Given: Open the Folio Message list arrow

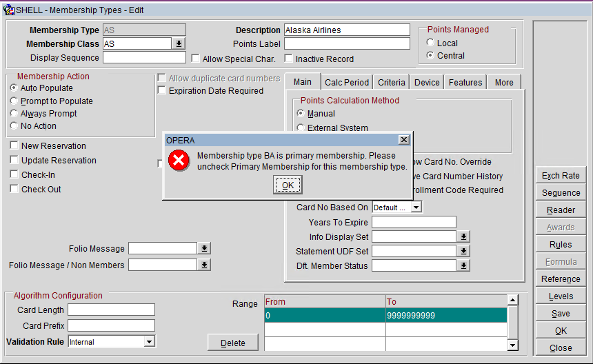Looking at the screenshot, I should pos(204,248).
